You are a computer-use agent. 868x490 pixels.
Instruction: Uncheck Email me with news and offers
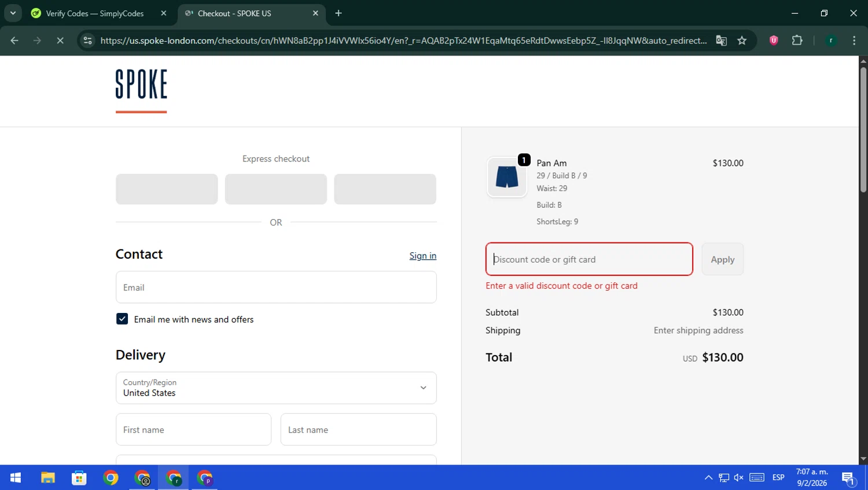[122, 319]
